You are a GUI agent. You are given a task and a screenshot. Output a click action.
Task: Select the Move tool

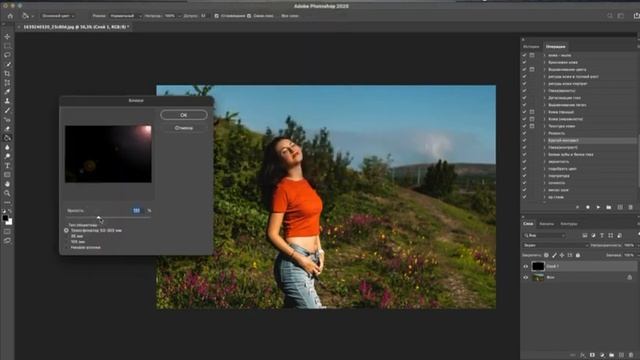point(7,37)
